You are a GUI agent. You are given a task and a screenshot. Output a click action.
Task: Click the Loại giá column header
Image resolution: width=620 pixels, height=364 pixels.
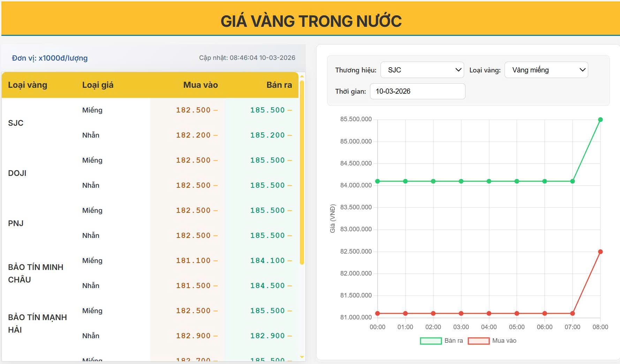(x=98, y=85)
